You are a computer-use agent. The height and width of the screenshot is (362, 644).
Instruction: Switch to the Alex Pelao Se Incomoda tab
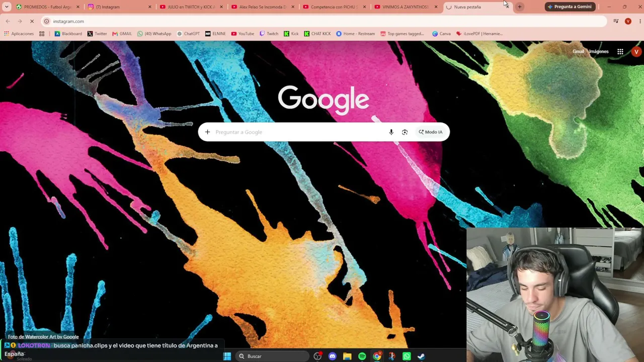[263, 7]
